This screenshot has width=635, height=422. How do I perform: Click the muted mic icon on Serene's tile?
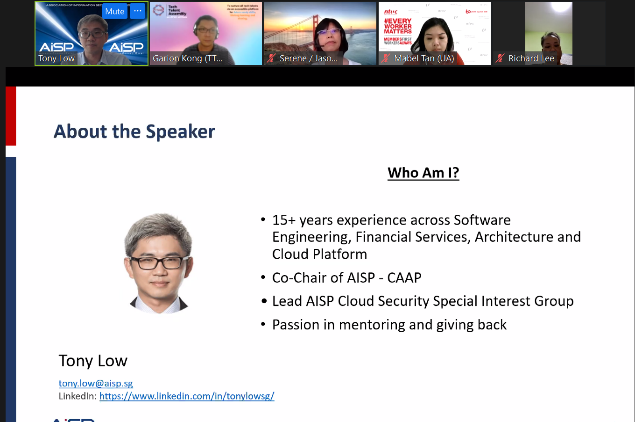pos(271,58)
